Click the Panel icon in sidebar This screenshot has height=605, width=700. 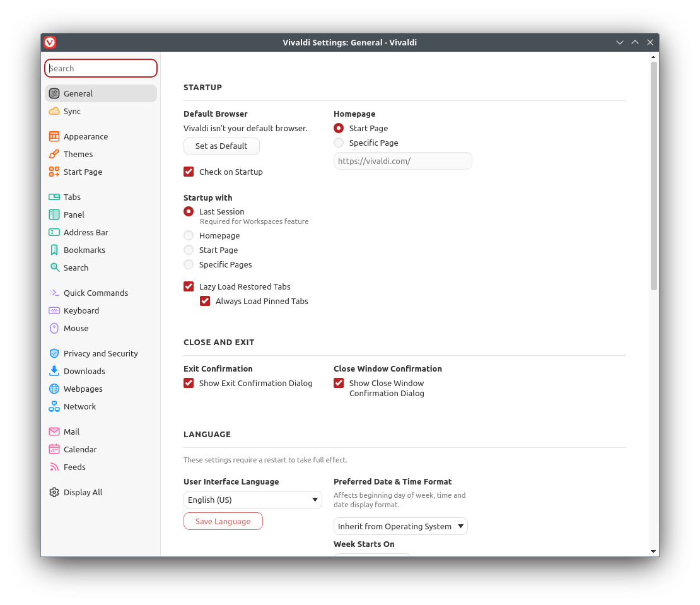pos(54,214)
